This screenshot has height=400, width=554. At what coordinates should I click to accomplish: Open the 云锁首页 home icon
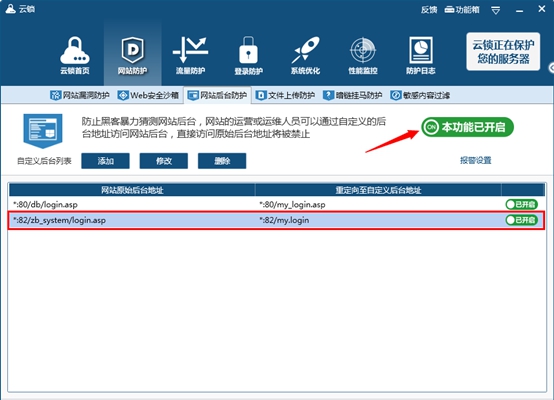coord(75,55)
